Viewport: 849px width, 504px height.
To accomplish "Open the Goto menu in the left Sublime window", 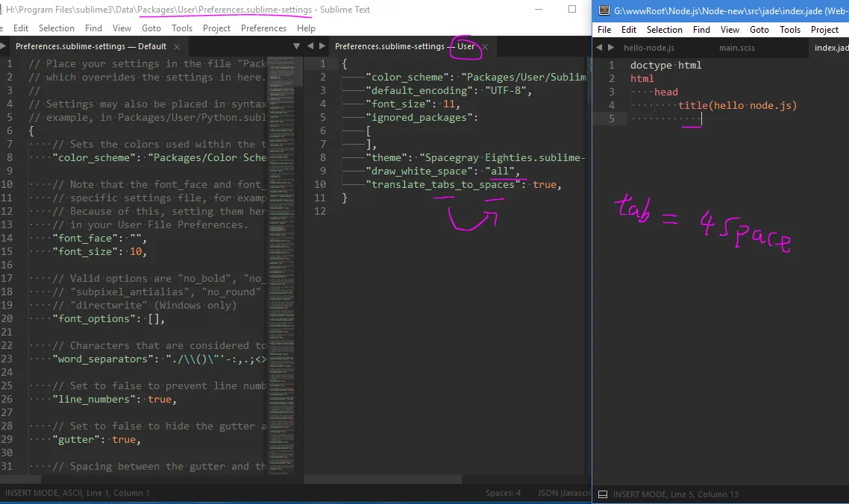I will [151, 28].
